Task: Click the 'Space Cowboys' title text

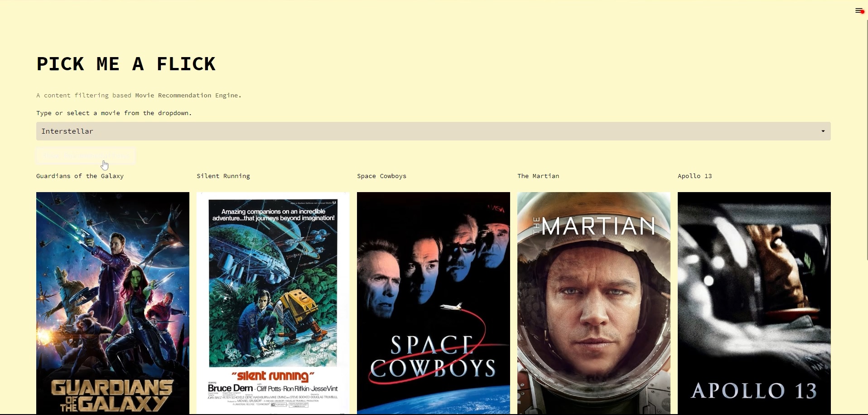Action: point(381,176)
